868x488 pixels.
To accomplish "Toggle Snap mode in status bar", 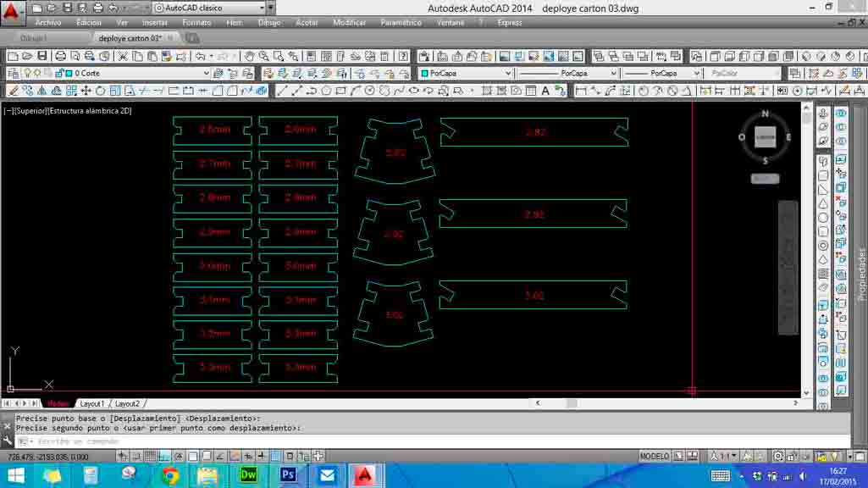I will (x=136, y=457).
